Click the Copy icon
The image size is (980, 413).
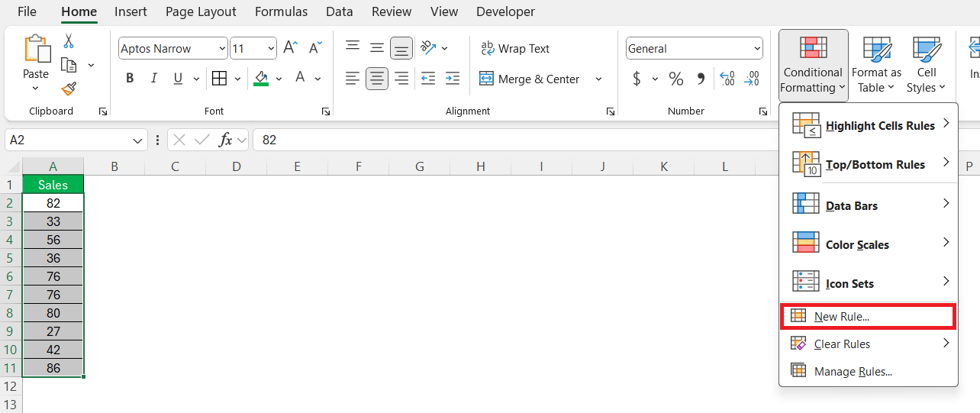(x=69, y=65)
